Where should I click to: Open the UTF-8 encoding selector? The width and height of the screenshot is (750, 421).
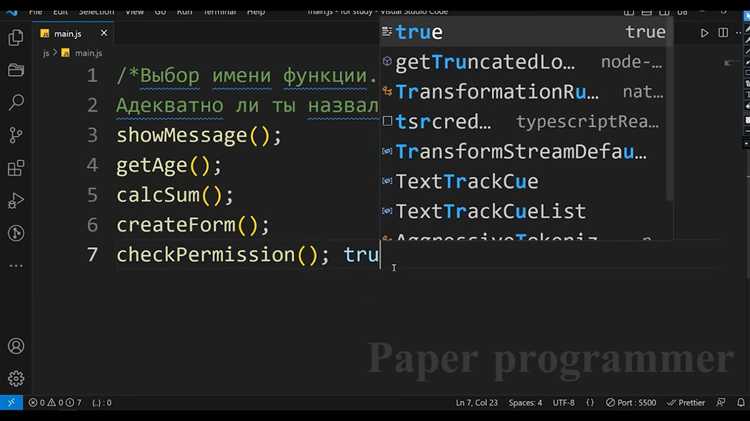click(563, 403)
